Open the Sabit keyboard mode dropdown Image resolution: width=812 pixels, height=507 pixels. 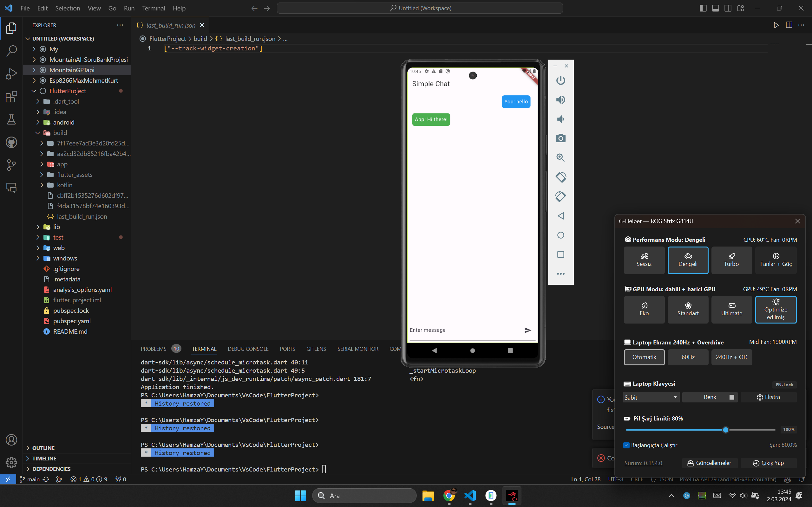coord(651,397)
